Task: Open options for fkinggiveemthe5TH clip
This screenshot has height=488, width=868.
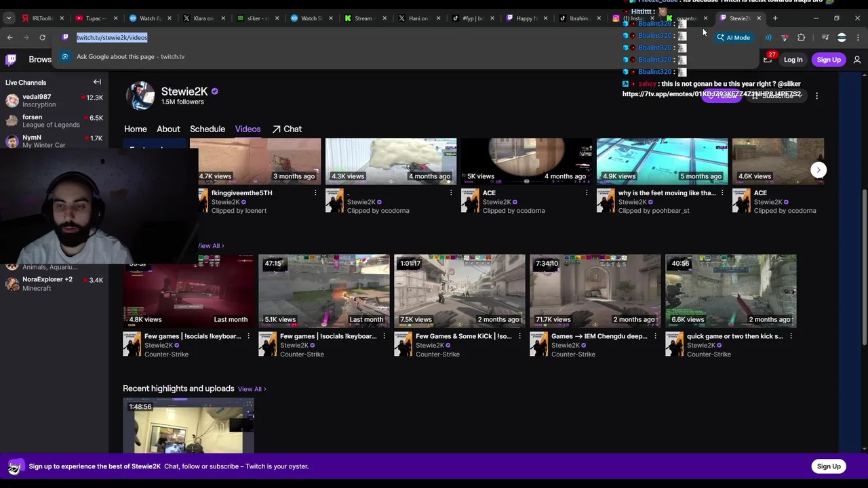Action: pos(315,192)
